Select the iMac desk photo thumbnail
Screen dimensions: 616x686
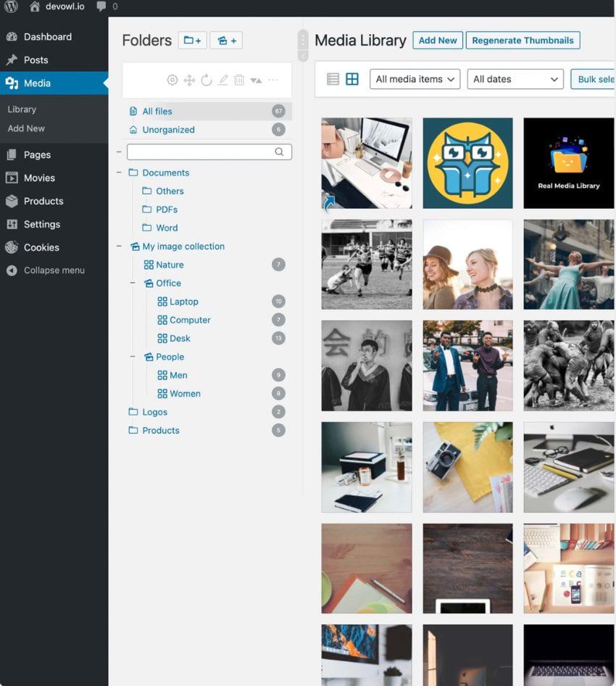click(367, 162)
